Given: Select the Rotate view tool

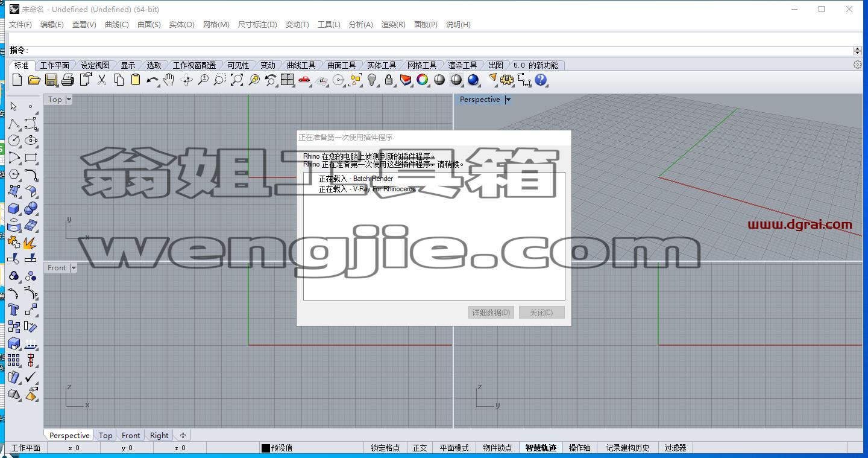Looking at the screenshot, I should [186, 80].
